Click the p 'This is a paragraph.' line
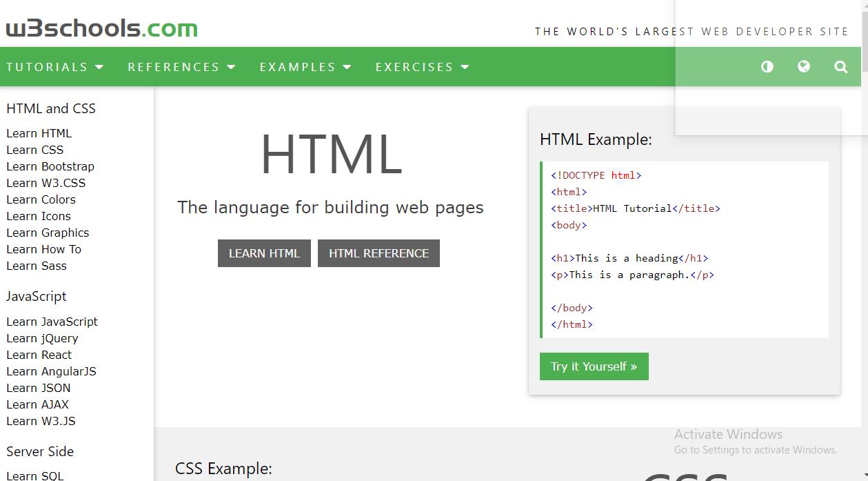Viewport: 868px width, 481px height. pyautogui.click(x=632, y=275)
